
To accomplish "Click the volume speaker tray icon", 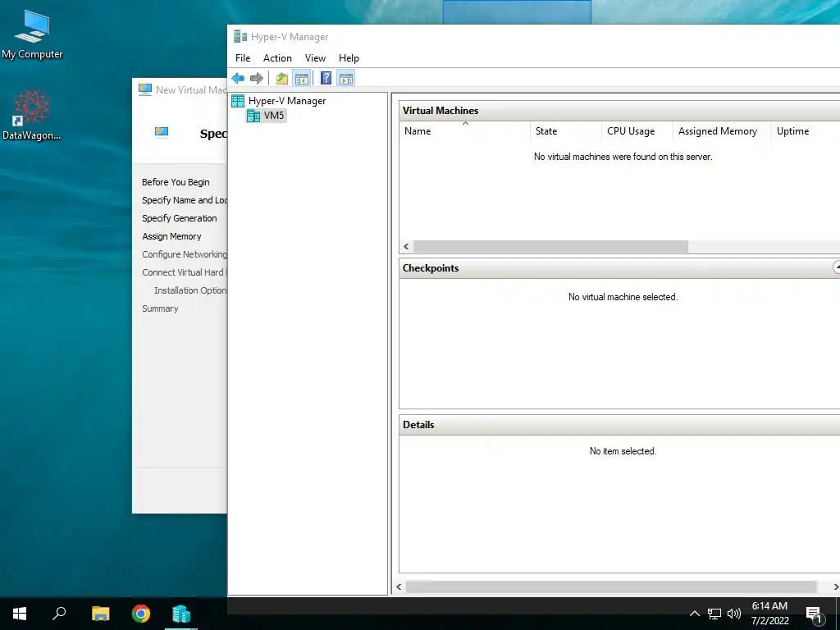I will [x=734, y=614].
